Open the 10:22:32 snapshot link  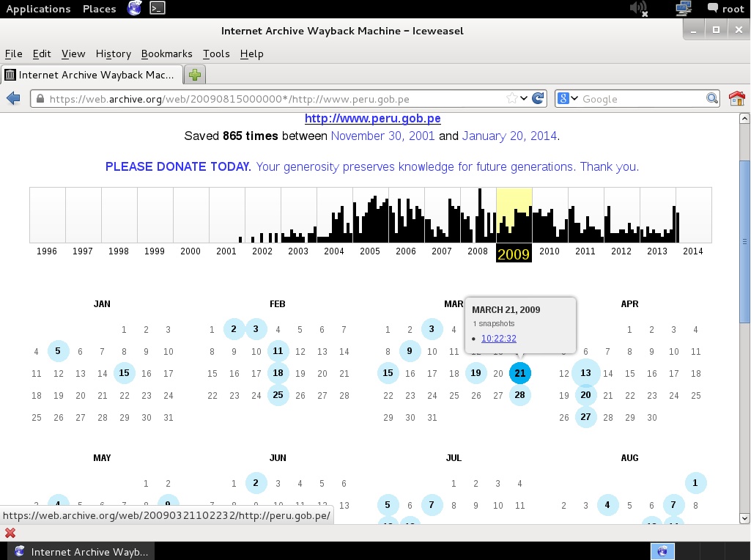[x=498, y=339]
